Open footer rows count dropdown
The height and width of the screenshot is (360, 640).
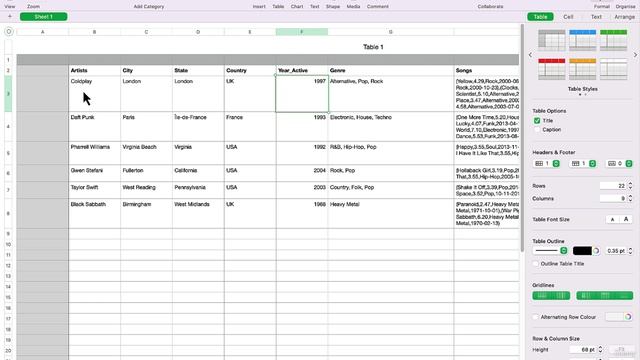(x=619, y=163)
